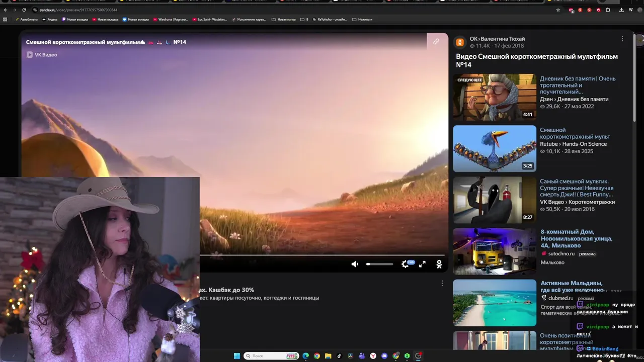Open the Windows Start menu
Image resolution: width=644 pixels, height=362 pixels.
point(237,356)
